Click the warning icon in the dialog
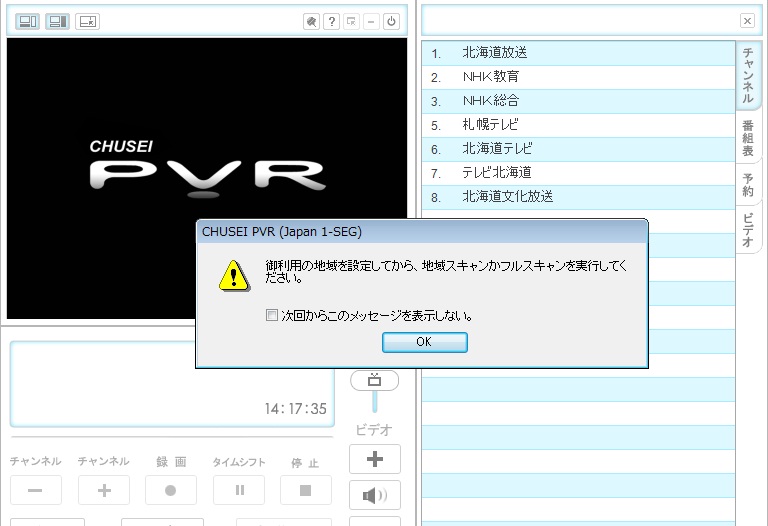768x526 pixels. click(234, 276)
